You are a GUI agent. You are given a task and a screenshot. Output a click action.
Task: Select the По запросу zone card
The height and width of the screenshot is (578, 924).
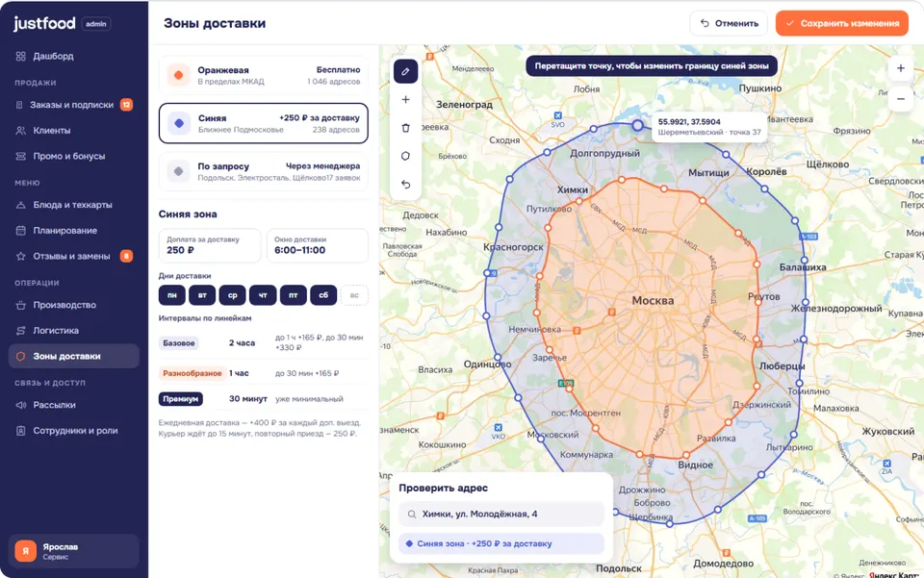click(x=264, y=172)
